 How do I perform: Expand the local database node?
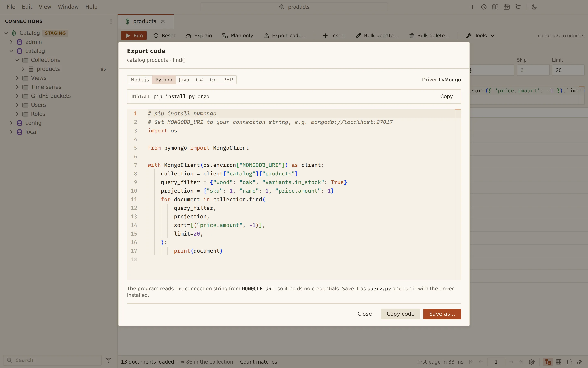pos(11,132)
